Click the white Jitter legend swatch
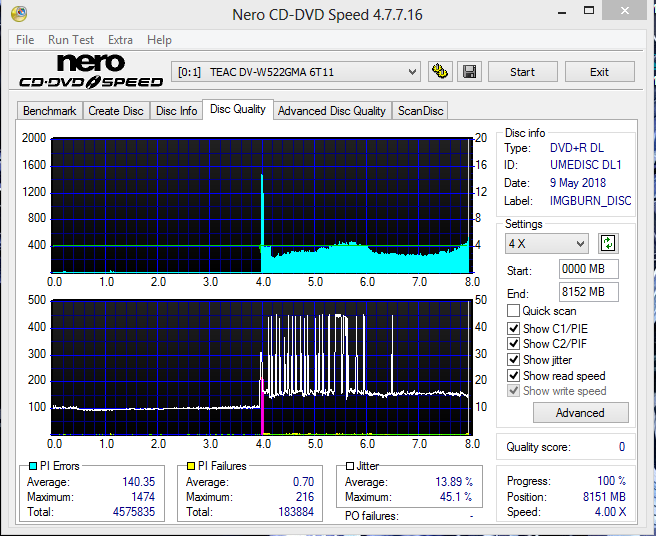The image size is (656, 536). pos(350,466)
